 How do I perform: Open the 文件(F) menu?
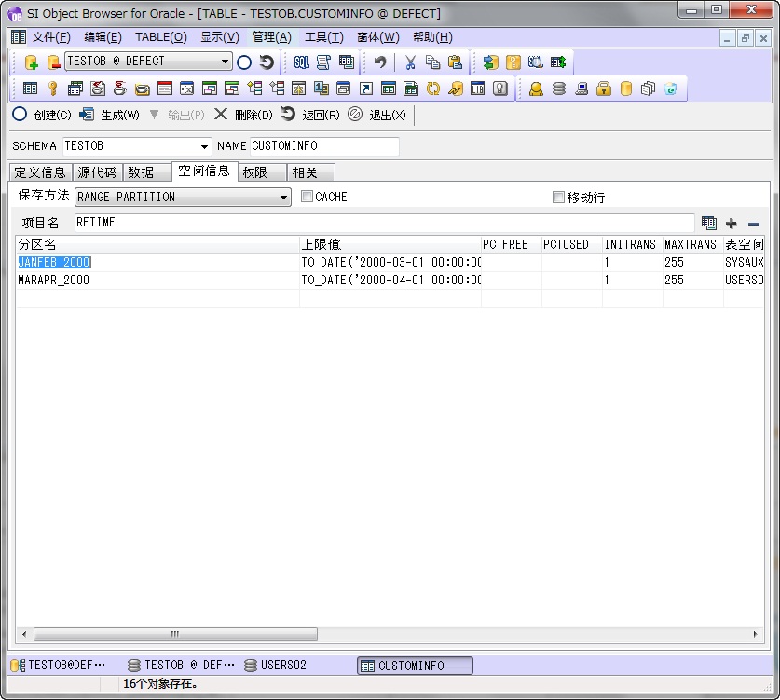[52, 37]
